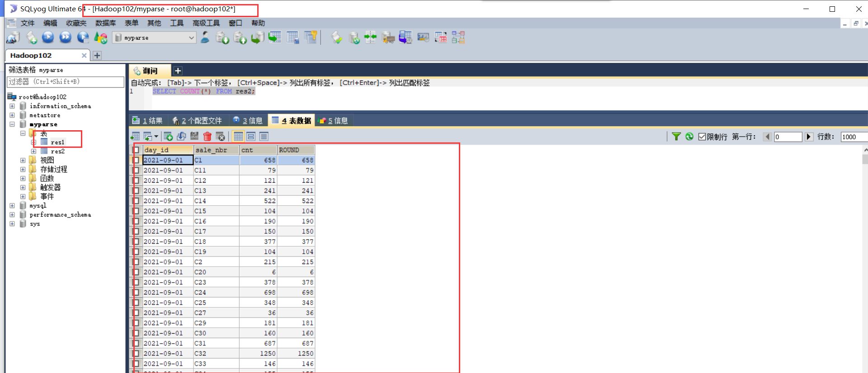Click the 行数 row count input
The image size is (868, 373).
[854, 137]
